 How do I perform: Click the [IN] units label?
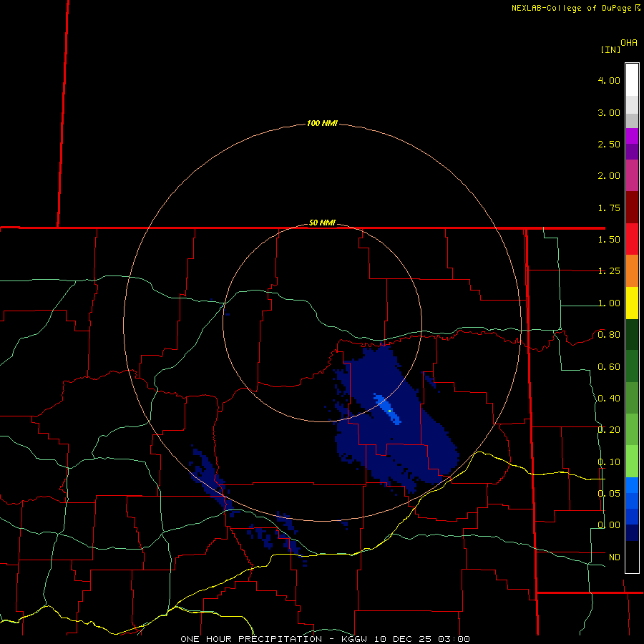point(611,49)
